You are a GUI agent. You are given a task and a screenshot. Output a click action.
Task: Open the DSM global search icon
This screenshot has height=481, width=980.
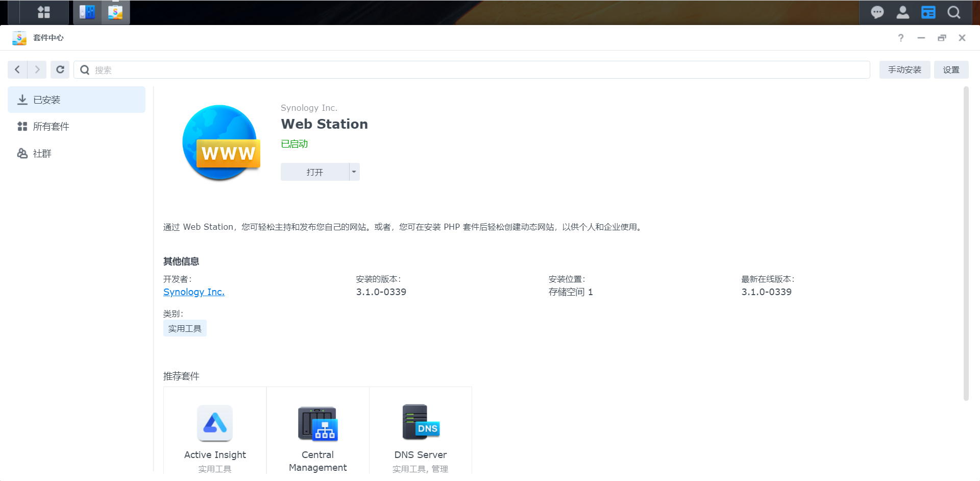(954, 12)
